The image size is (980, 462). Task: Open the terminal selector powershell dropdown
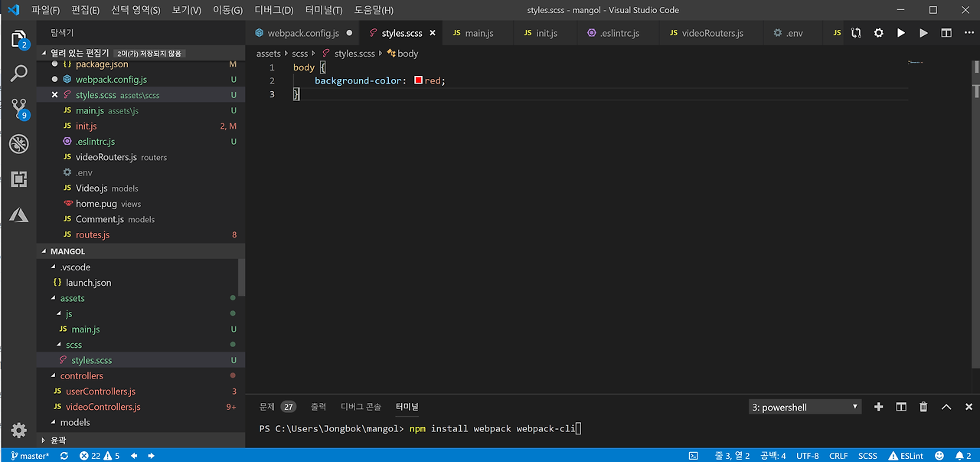[805, 407]
